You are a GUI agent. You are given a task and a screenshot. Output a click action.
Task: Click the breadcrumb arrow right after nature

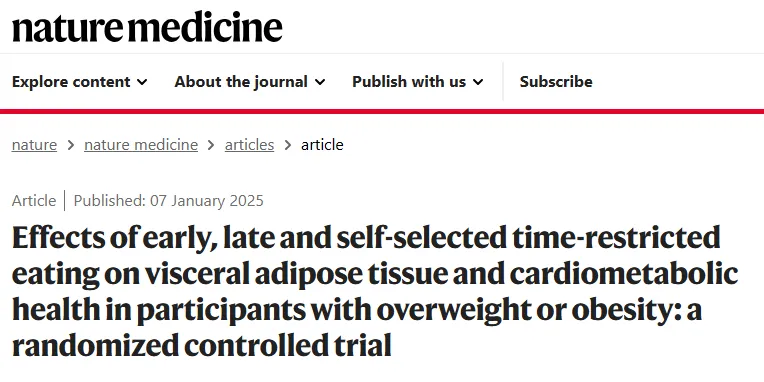click(x=71, y=145)
